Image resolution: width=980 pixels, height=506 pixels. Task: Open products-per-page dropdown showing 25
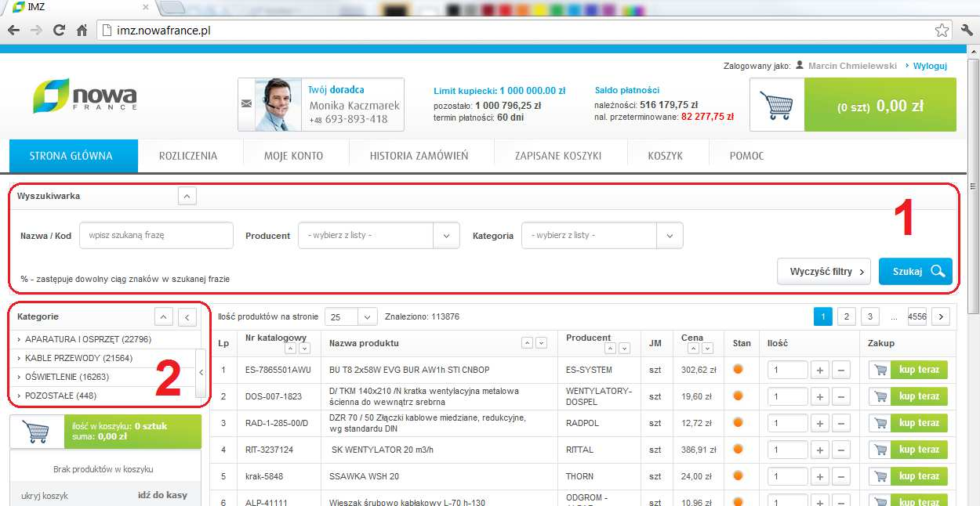click(351, 317)
